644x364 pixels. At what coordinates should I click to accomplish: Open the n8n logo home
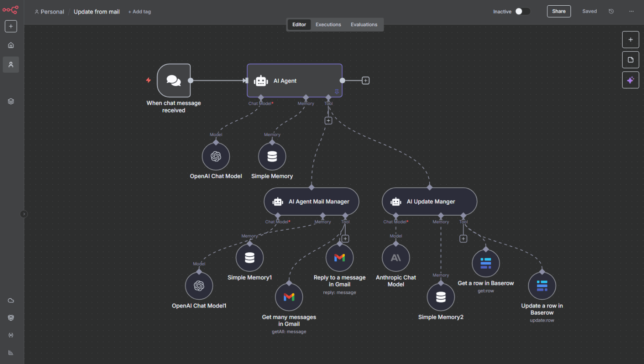click(10, 10)
